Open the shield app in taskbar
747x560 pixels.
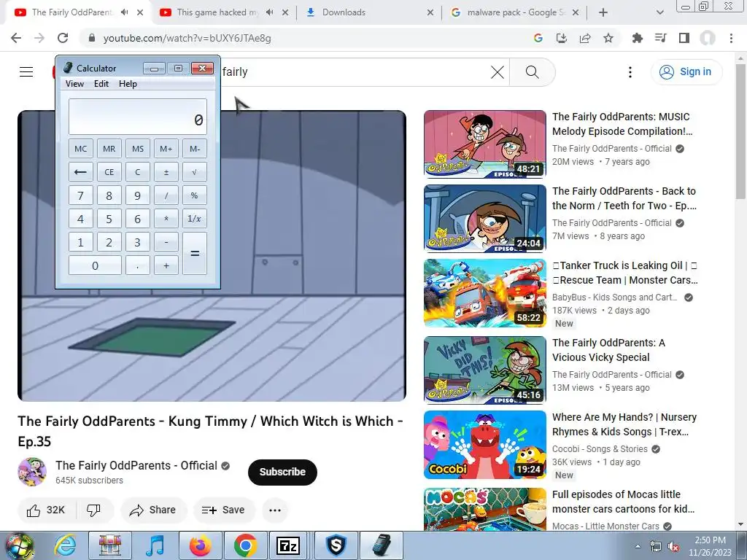[x=336, y=545]
